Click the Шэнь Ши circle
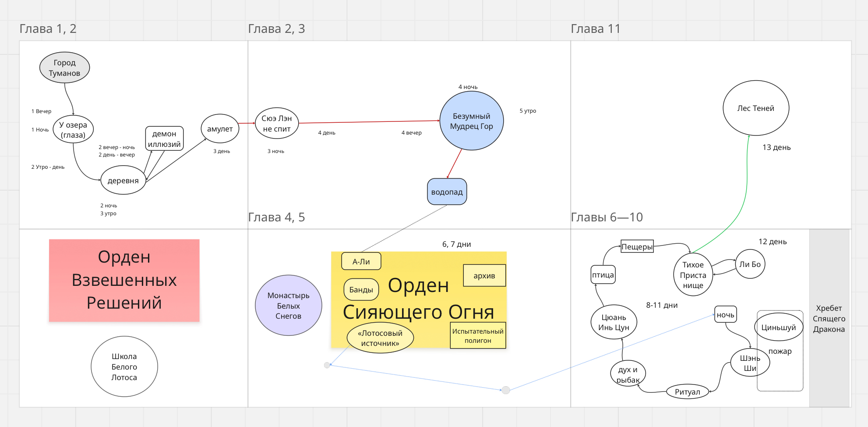868x427 pixels. coord(750,363)
